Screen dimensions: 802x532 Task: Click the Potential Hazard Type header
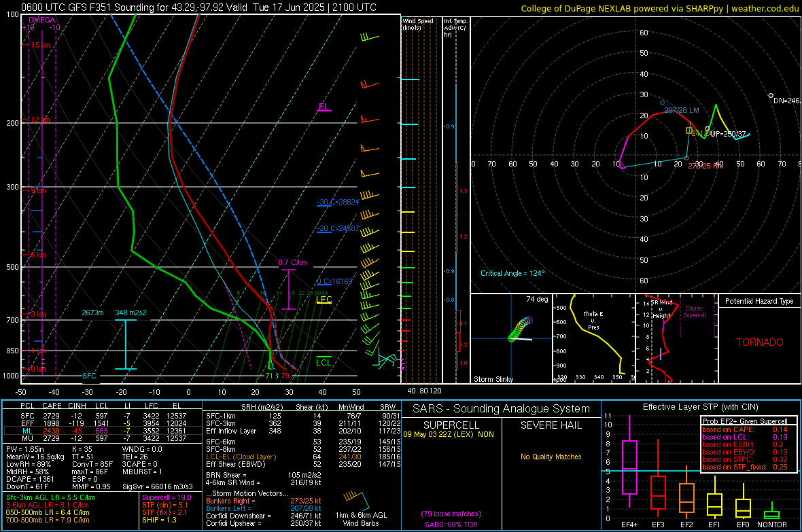coord(759,301)
